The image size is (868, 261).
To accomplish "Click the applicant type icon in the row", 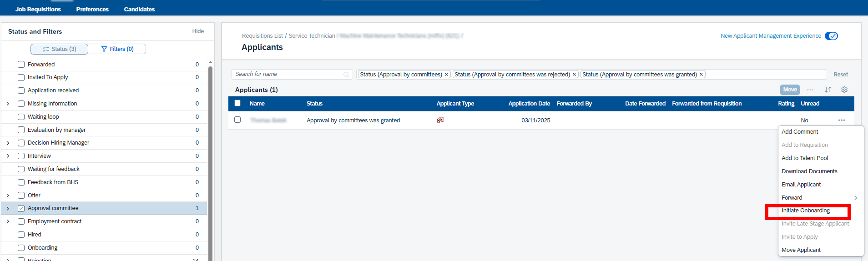I will click(x=440, y=120).
